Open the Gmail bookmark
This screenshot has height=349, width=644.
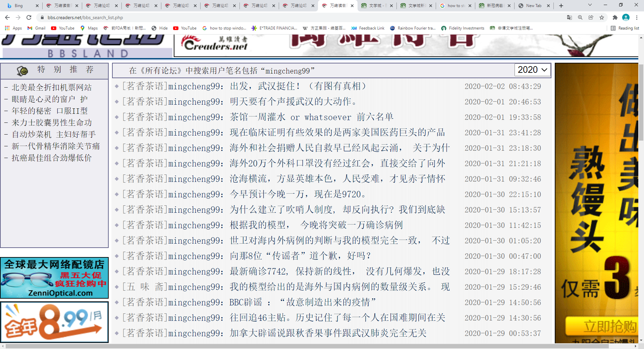click(37, 28)
